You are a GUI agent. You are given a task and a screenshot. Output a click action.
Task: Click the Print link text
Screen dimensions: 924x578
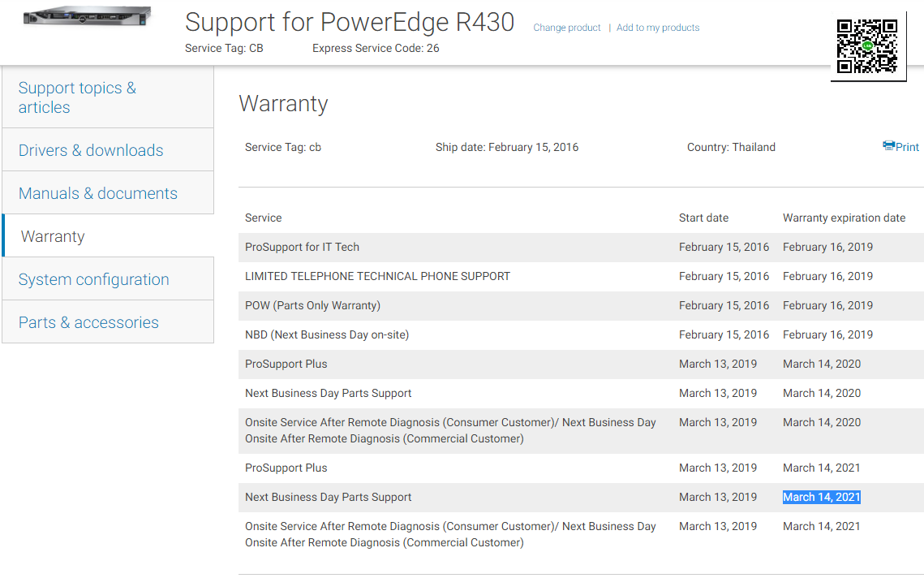(907, 147)
